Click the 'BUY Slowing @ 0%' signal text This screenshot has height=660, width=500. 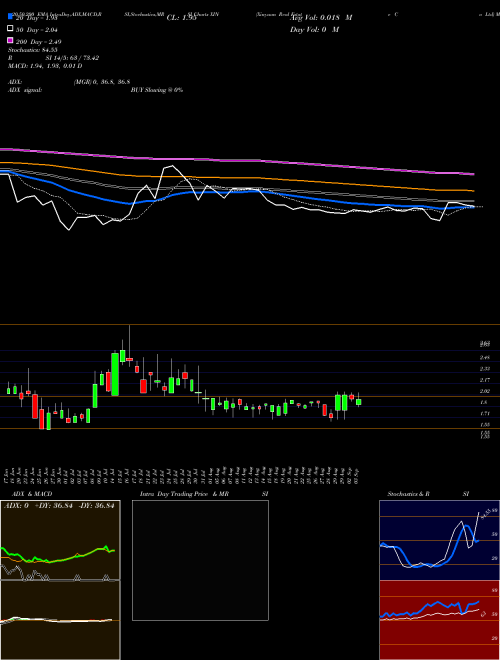tap(157, 90)
